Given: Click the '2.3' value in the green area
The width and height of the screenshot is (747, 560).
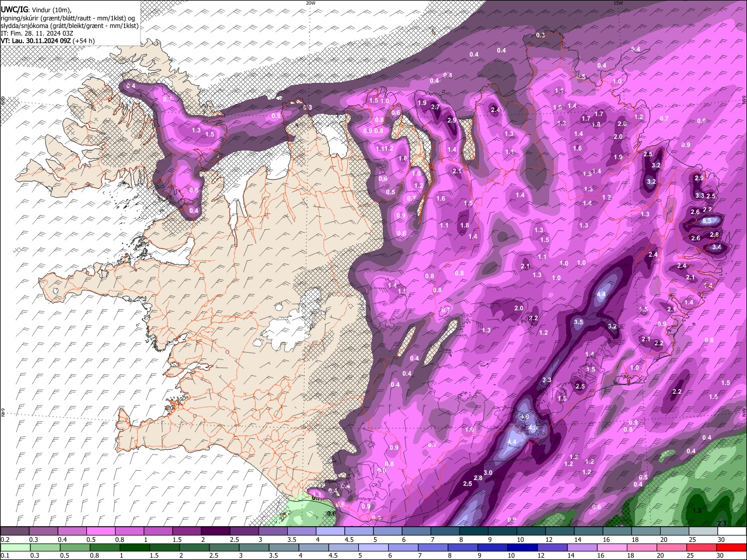Looking at the screenshot, I should (721, 523).
